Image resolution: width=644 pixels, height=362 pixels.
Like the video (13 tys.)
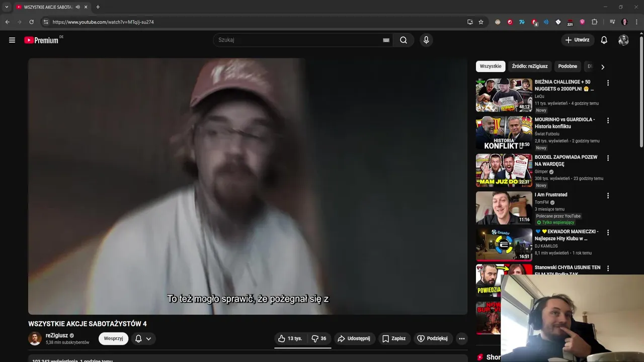[290, 339]
